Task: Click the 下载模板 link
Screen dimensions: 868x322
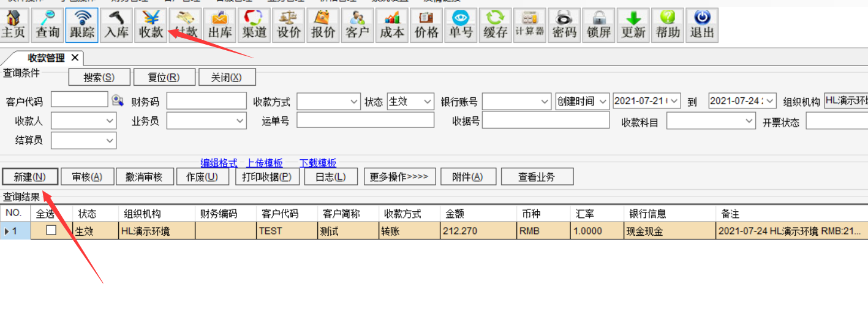Action: click(317, 163)
